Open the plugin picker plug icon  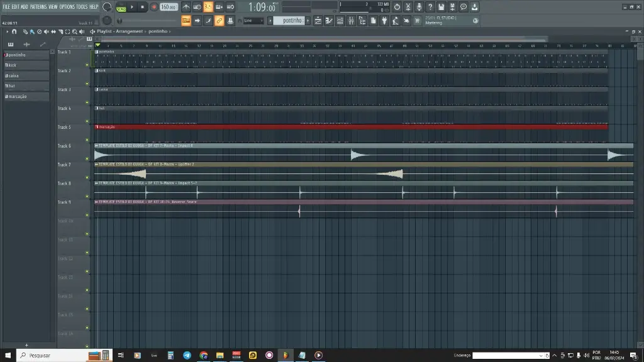point(384,21)
